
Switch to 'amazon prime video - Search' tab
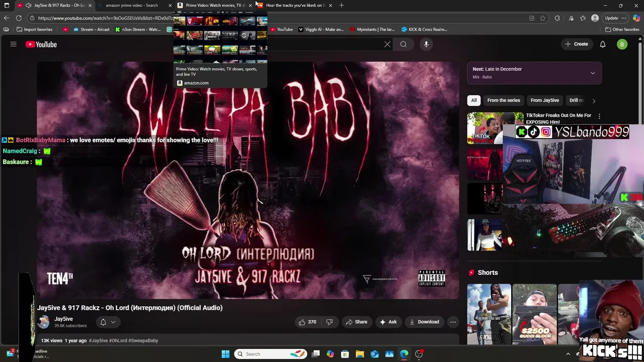132,5
